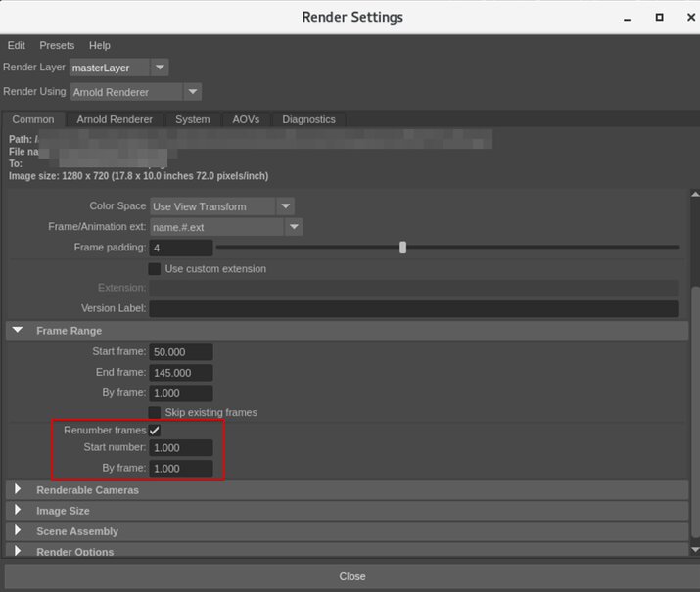Expand the Renderable Cameras section

pyautogui.click(x=18, y=489)
